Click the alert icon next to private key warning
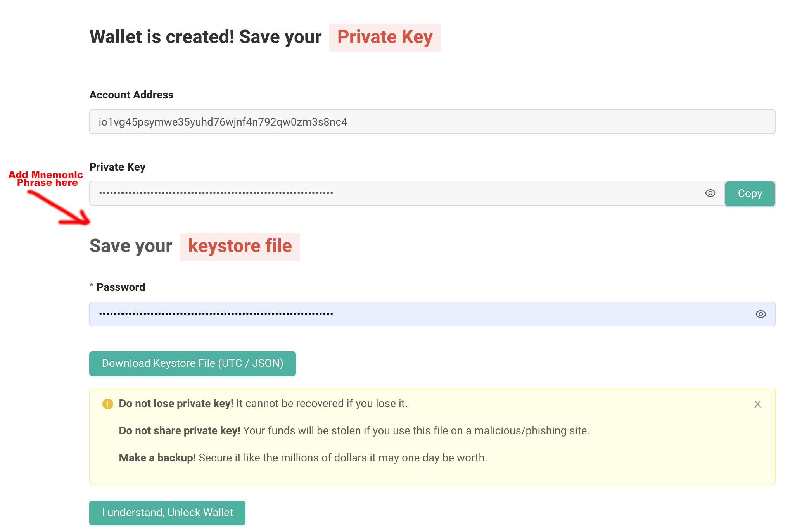The image size is (788, 532). click(107, 404)
